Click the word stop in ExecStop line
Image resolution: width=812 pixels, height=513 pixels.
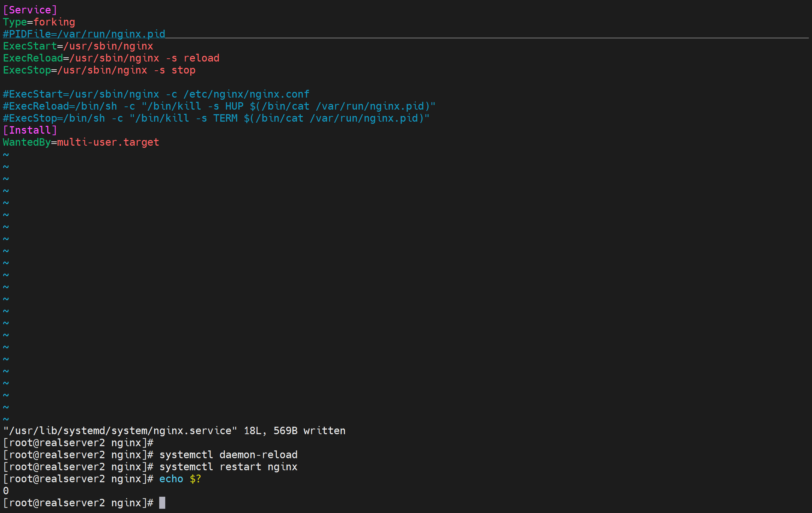point(183,70)
